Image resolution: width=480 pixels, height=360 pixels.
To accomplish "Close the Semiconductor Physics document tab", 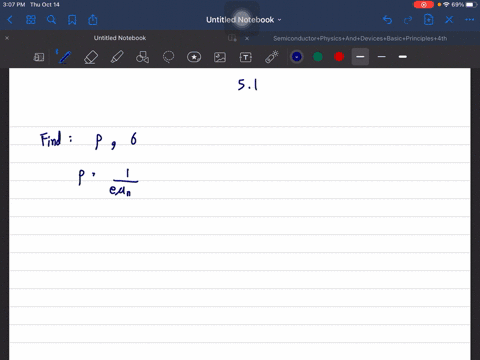I will (x=247, y=38).
